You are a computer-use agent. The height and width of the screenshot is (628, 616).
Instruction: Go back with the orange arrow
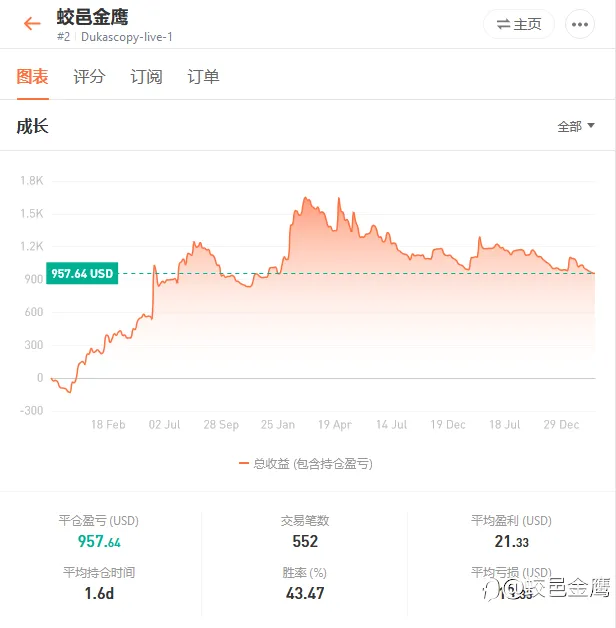coord(32,24)
